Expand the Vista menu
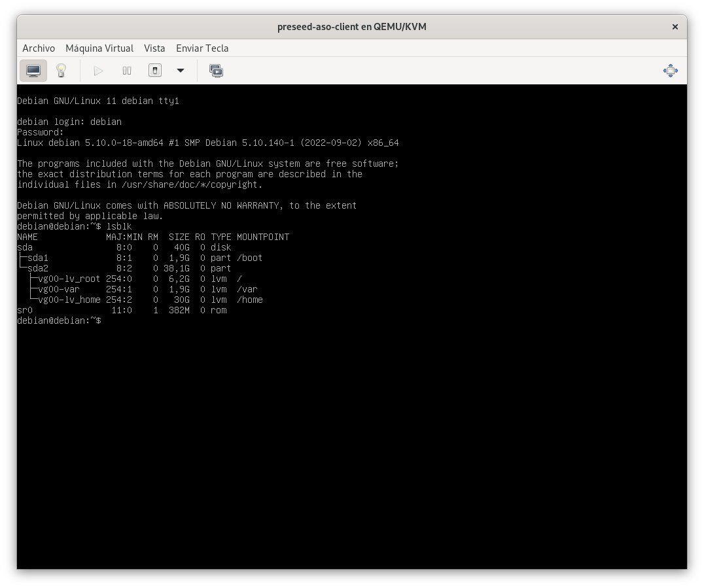The image size is (704, 588). (154, 48)
